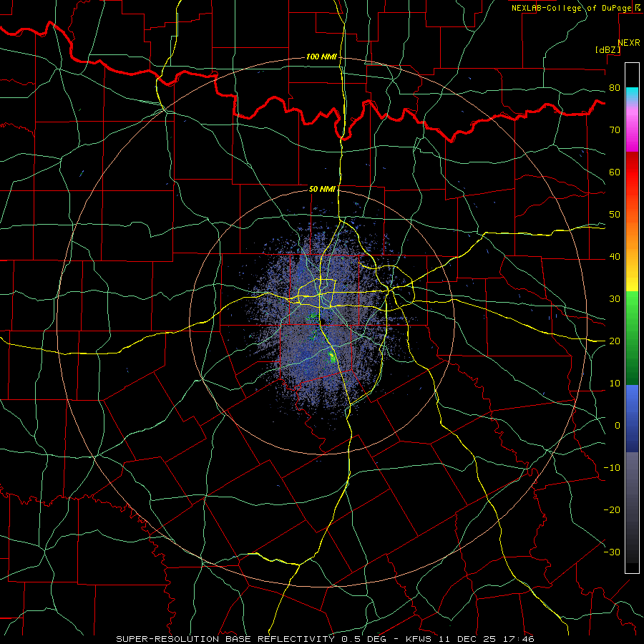
Task: Click the 10 value on the dBZ scale
Action: [x=615, y=384]
